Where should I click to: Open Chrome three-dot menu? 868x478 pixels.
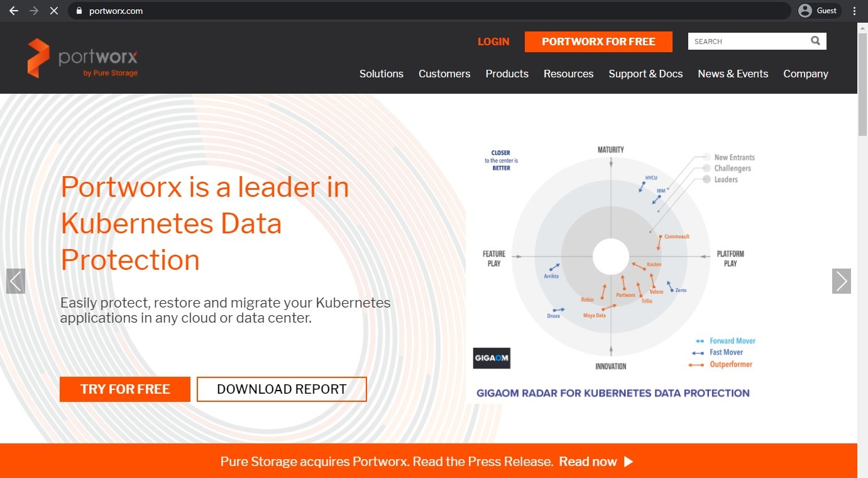tap(854, 11)
